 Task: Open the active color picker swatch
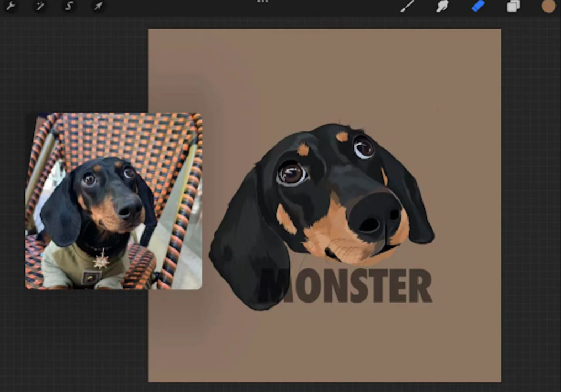[548, 6]
